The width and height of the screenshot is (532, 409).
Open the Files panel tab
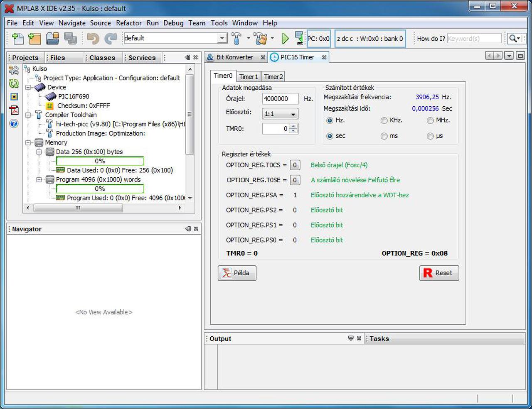coord(57,58)
